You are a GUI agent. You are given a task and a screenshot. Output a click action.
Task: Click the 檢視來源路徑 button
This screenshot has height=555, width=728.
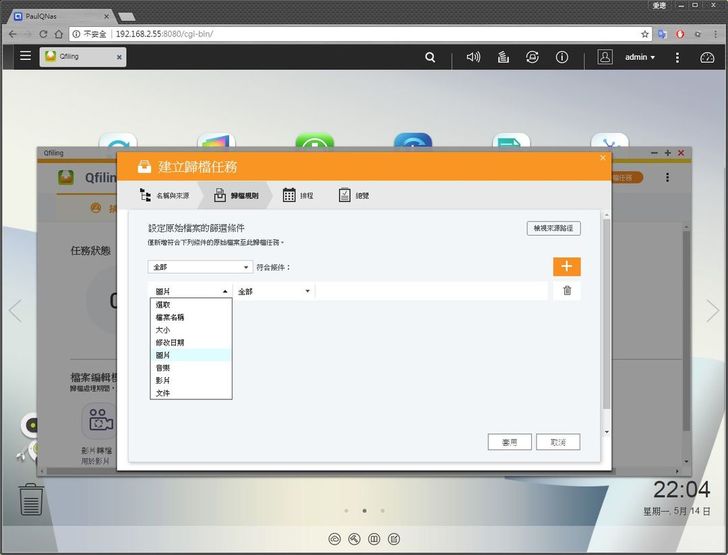coord(553,228)
